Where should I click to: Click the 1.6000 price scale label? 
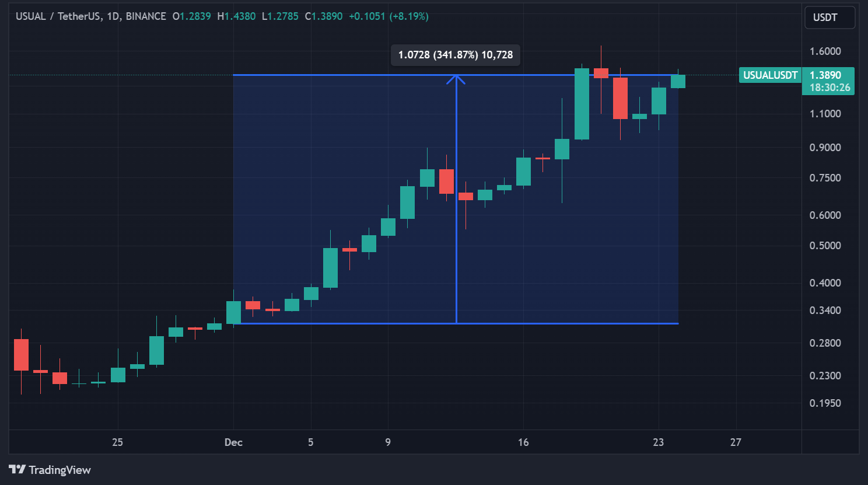[x=825, y=51]
